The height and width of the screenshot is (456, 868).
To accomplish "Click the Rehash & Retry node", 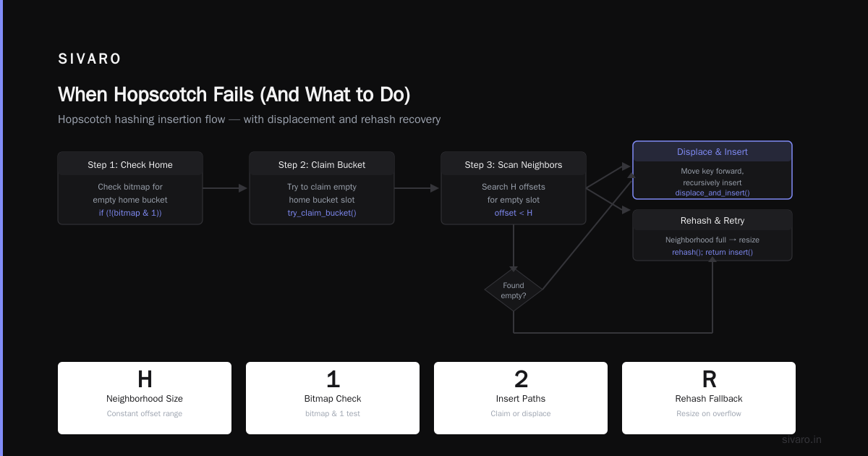I will (712, 235).
